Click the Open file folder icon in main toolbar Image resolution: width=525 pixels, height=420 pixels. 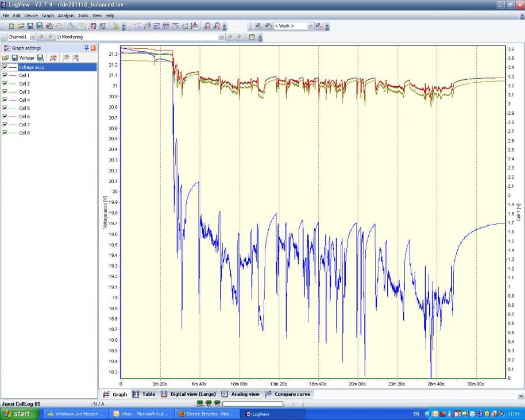(21, 26)
